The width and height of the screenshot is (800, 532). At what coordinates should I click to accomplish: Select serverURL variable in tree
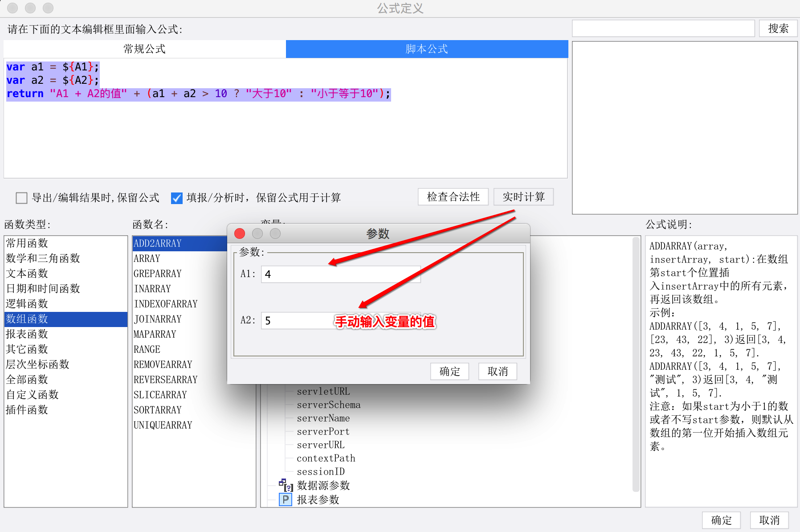pos(321,445)
